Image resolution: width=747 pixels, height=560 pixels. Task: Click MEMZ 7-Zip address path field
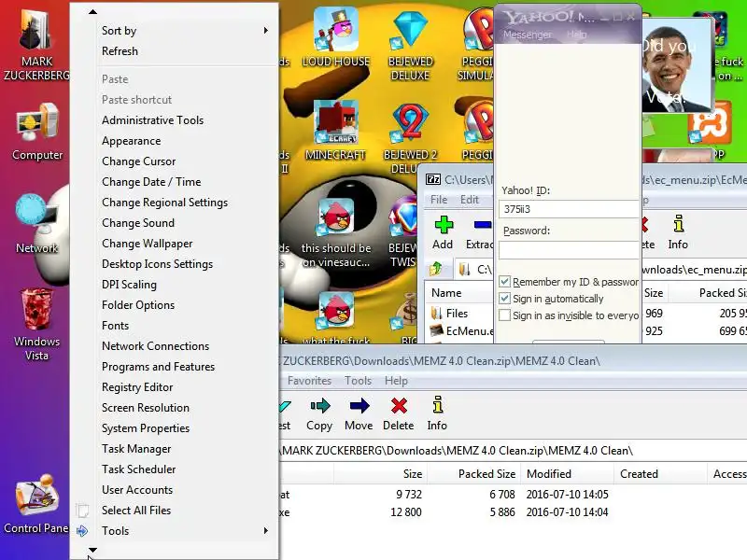click(513, 451)
